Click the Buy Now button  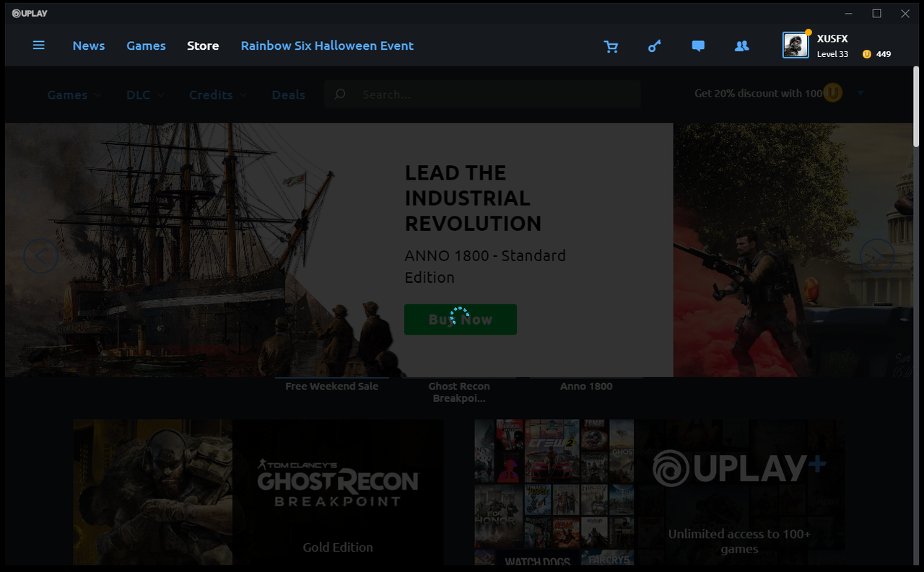tap(461, 319)
